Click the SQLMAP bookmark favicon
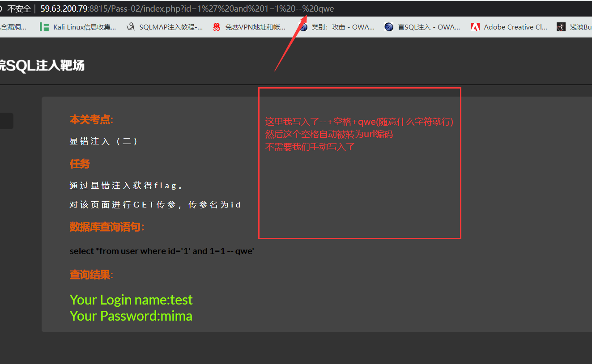This screenshot has height=364, width=592. (x=131, y=27)
